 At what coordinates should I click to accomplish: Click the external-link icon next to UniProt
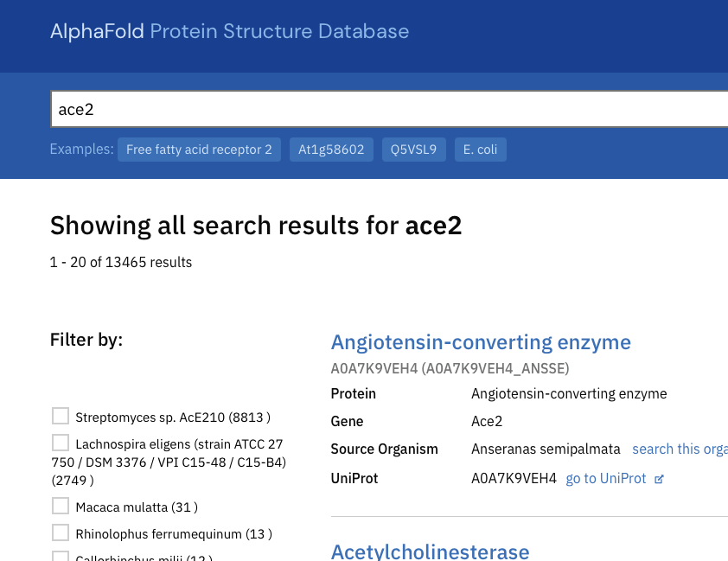point(659,479)
